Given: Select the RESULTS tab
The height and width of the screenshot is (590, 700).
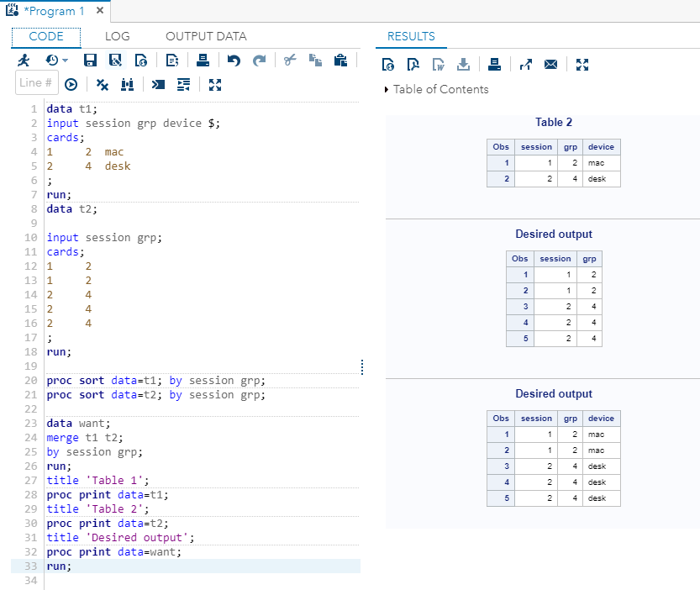Looking at the screenshot, I should click(x=411, y=37).
